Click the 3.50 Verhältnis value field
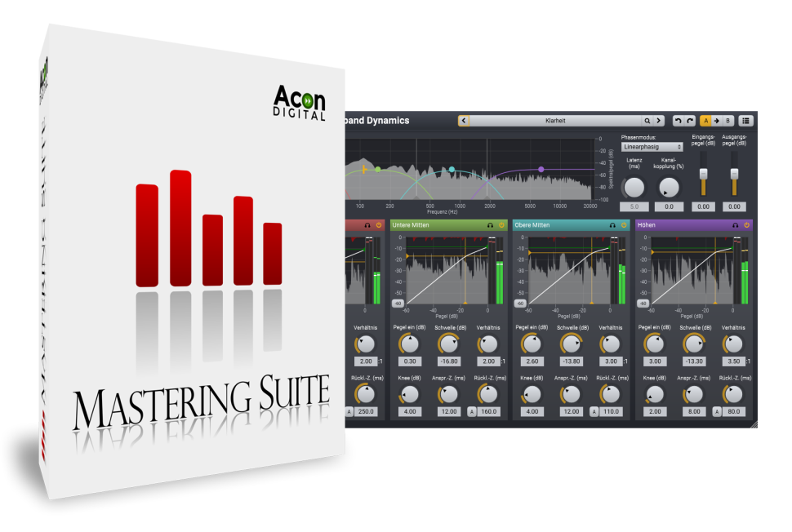792x532 pixels. (x=734, y=361)
